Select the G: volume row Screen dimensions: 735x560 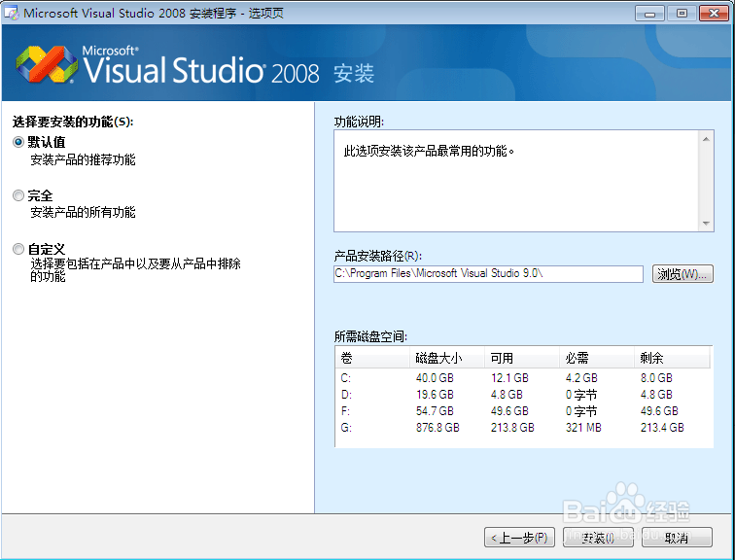[524, 428]
